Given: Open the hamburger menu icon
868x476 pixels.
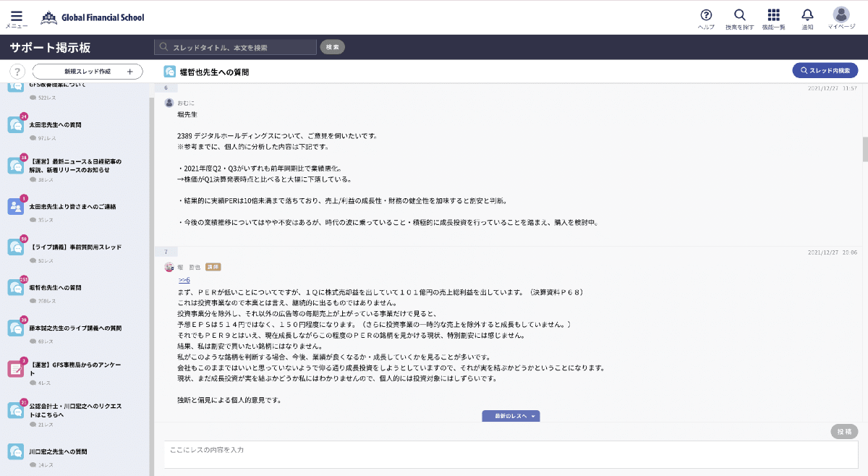Looking at the screenshot, I should click(x=17, y=17).
